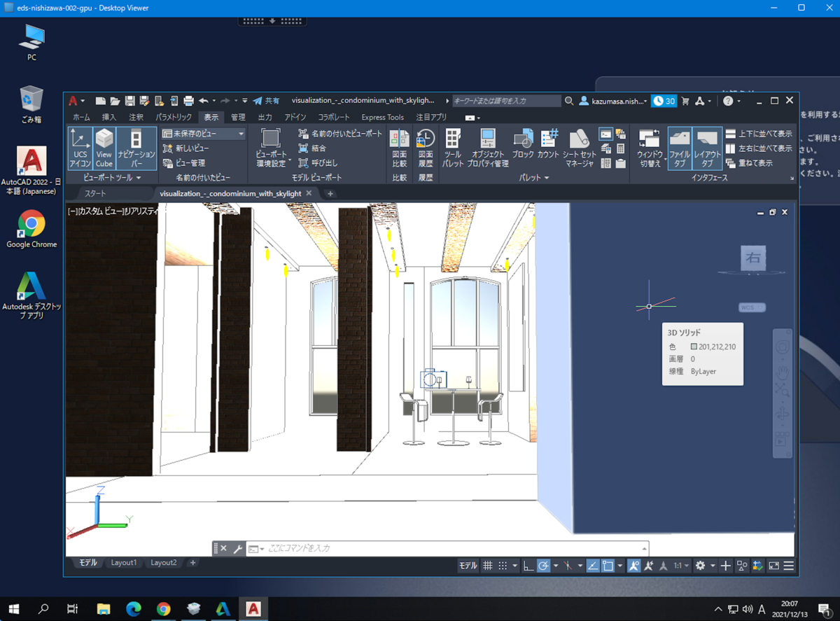This screenshot has height=621, width=840.
Task: Click the 結合 viewport join icon
Action: [x=304, y=148]
